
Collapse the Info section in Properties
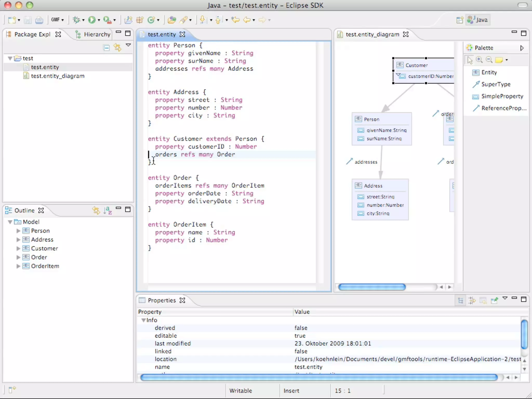pyautogui.click(x=143, y=320)
